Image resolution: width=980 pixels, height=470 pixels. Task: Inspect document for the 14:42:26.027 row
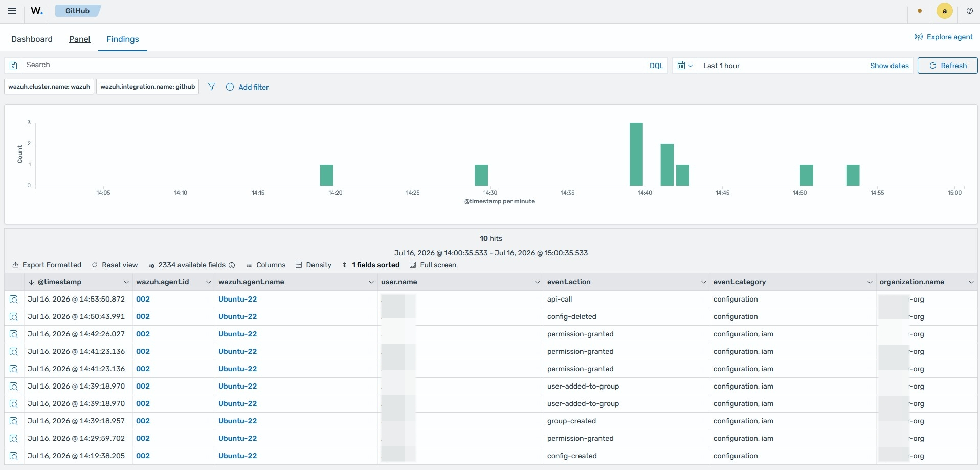pos(14,334)
